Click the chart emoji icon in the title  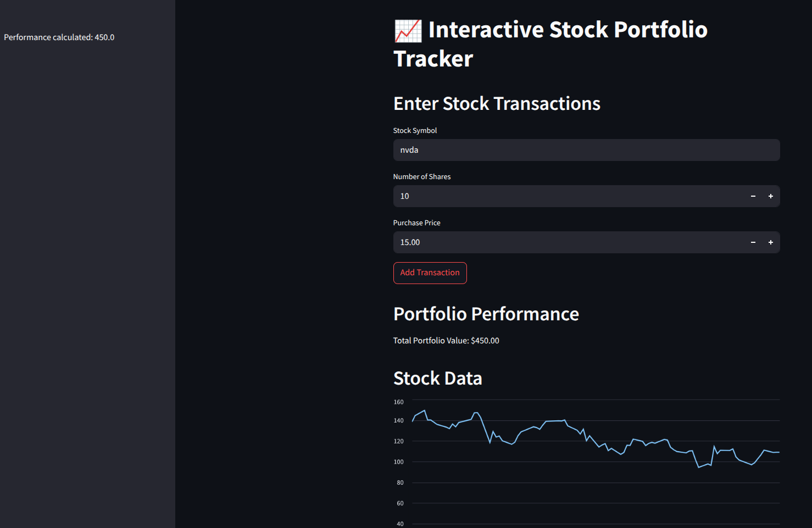pyautogui.click(x=408, y=31)
